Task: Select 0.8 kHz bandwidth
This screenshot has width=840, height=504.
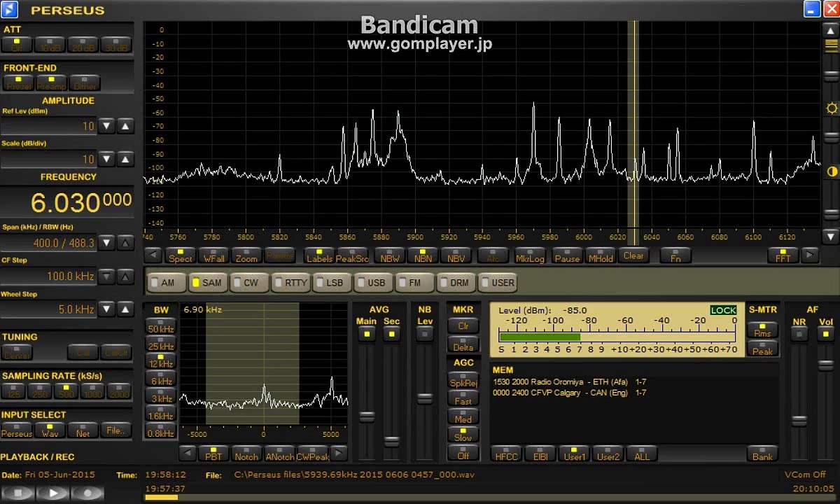Action: pyautogui.click(x=161, y=431)
